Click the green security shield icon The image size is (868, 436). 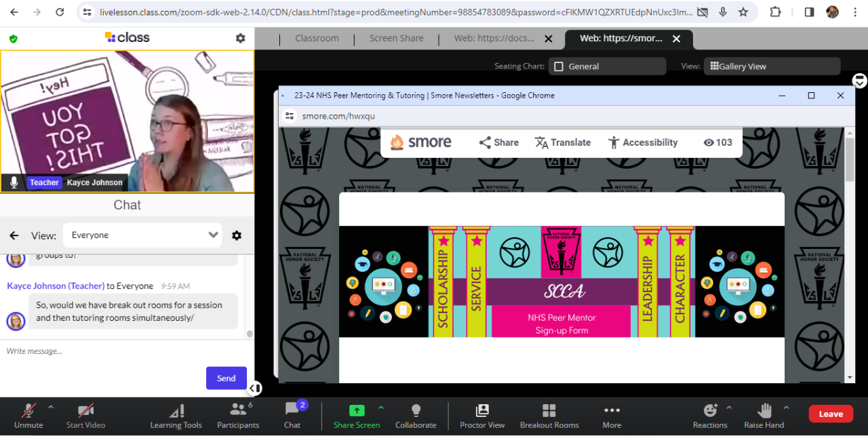coord(13,39)
